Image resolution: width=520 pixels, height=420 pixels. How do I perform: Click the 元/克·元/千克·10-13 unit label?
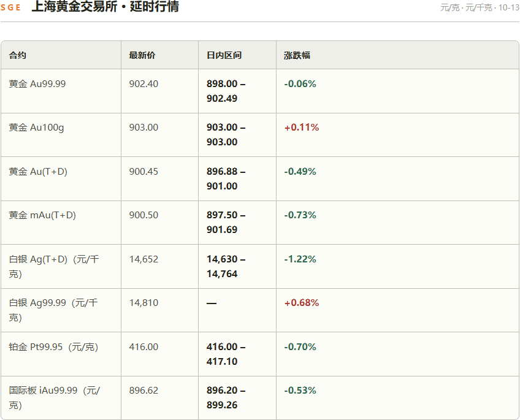(480, 7)
